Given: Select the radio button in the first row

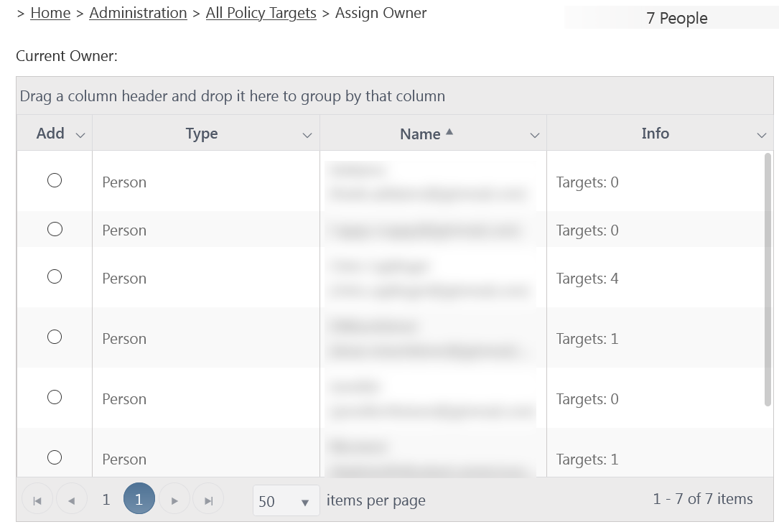Looking at the screenshot, I should click(55, 181).
